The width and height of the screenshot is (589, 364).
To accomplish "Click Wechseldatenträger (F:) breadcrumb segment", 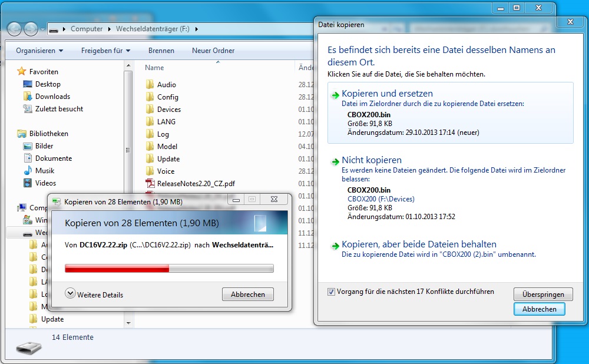I will pos(153,29).
